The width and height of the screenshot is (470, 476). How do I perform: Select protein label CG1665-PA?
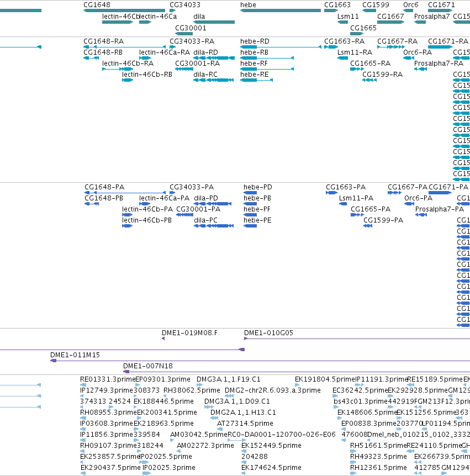click(x=371, y=209)
